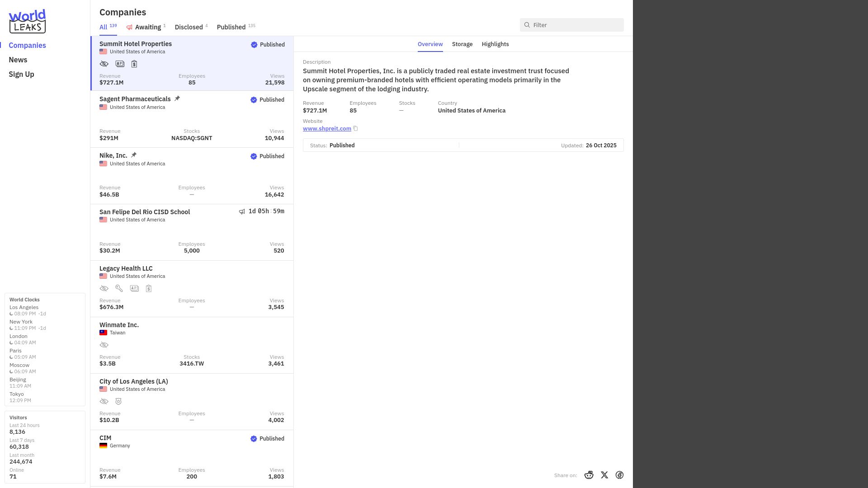Open the Sign Up page
The image size is (868, 488).
21,74
